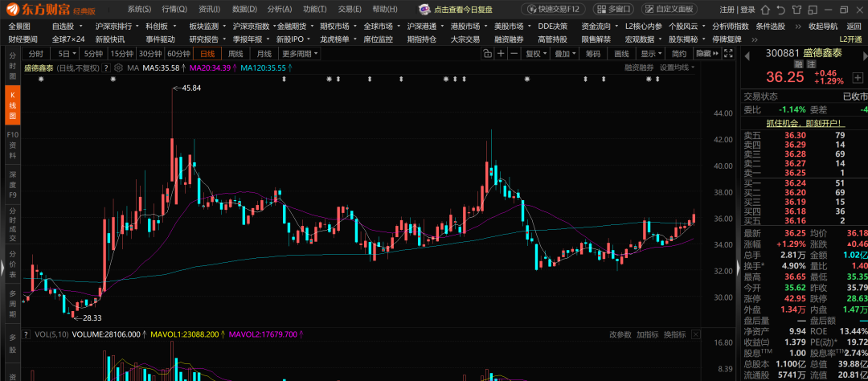Select K线图 in left sidebar
The width and height of the screenshot is (868, 381).
13,104
